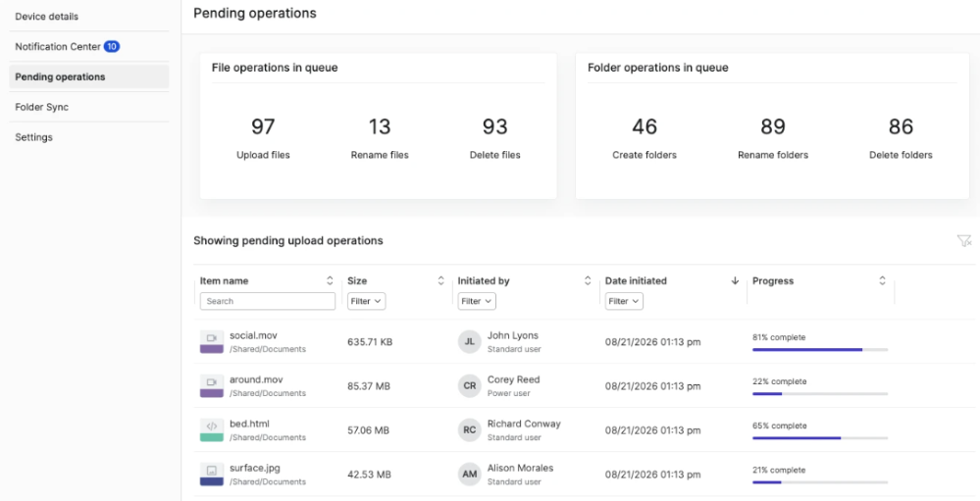The height and width of the screenshot is (501, 980).
Task: Open the notification count badge showing 10
Action: click(112, 46)
